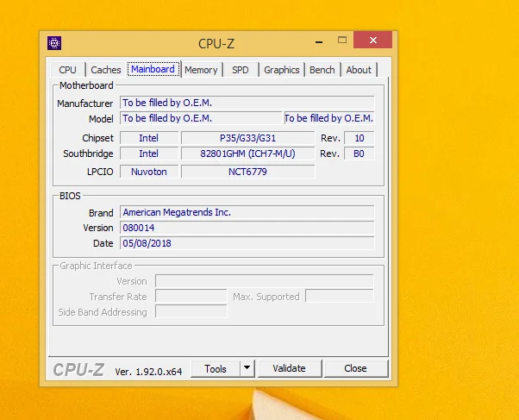Click the Southbridge revision B0

[x=360, y=154]
